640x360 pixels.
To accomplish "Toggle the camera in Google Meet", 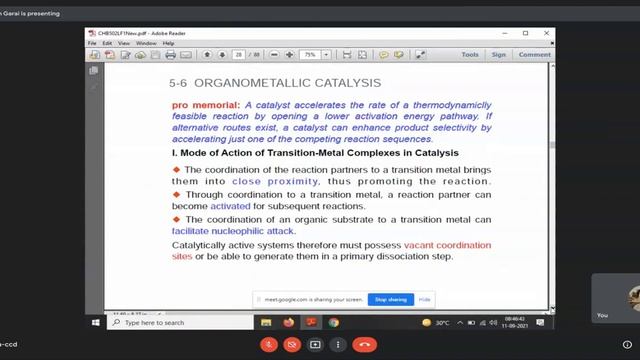I will [292, 344].
